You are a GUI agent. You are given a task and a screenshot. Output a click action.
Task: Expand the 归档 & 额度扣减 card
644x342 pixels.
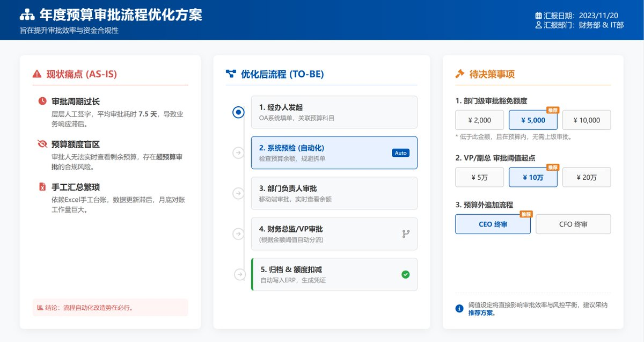334,274
